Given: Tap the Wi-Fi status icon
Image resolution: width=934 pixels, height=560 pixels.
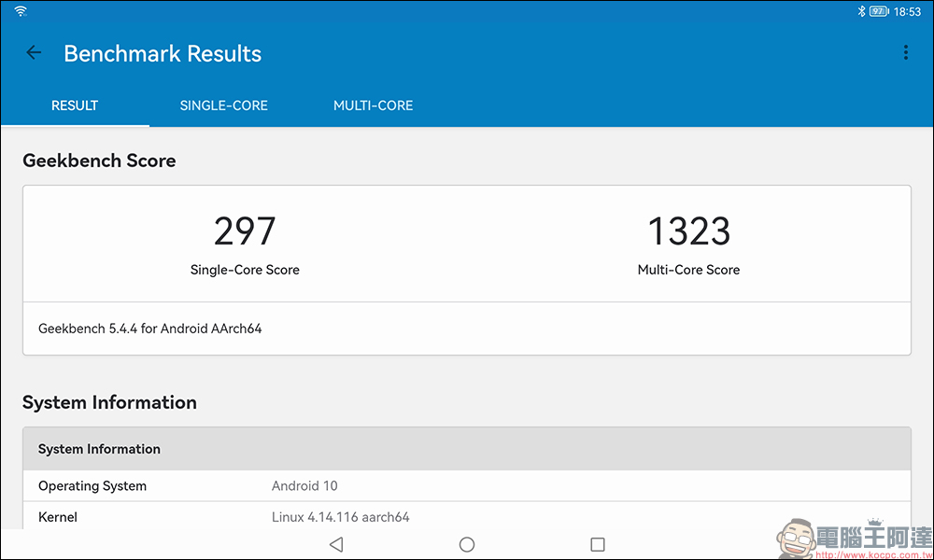Looking at the screenshot, I should tap(21, 10).
